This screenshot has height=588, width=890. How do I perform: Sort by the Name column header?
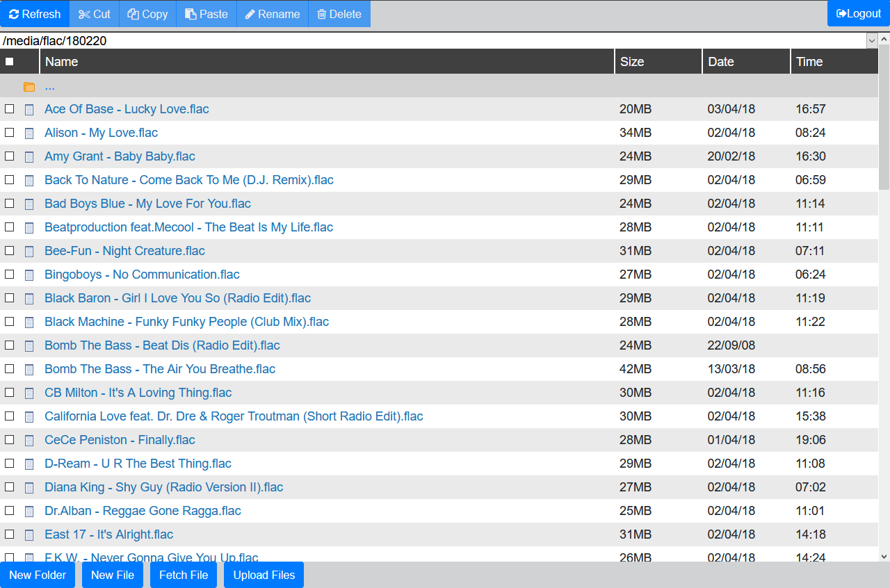coord(62,62)
